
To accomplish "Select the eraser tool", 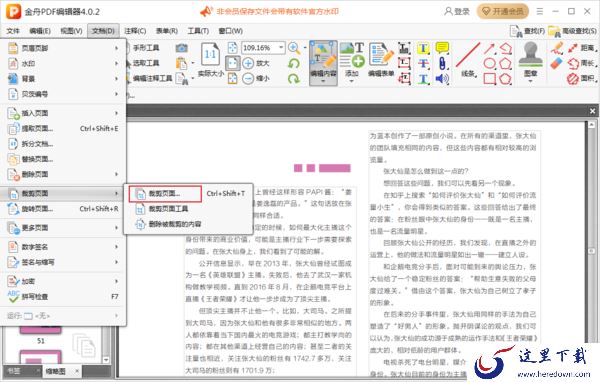I will pos(557,63).
